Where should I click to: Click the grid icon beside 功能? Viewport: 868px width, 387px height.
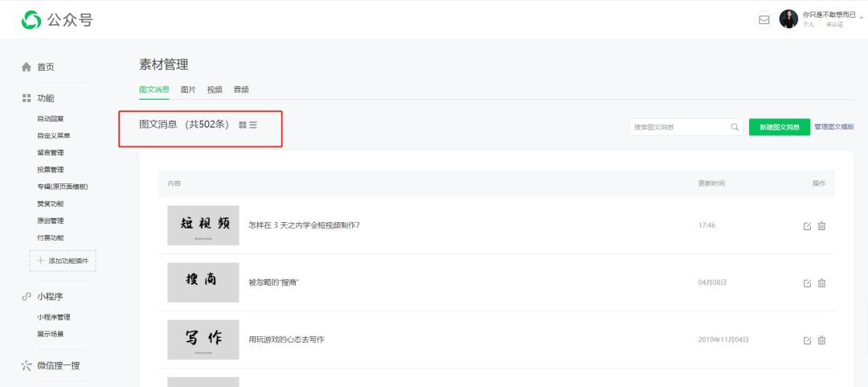pos(26,98)
